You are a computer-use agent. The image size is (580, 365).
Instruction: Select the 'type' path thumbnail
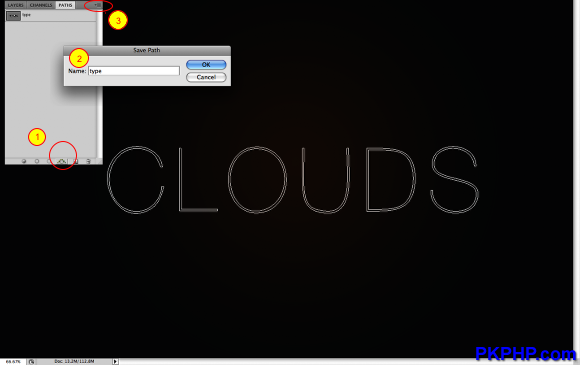[13, 16]
